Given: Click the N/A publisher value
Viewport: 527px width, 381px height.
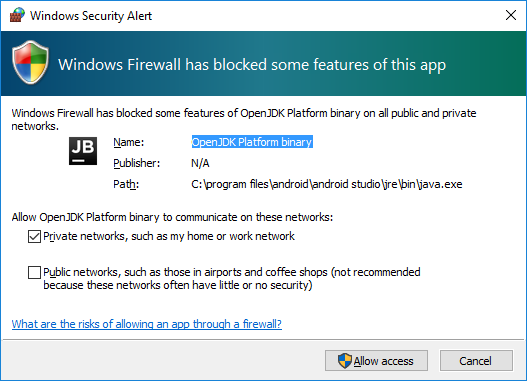Looking at the screenshot, I should click(x=200, y=163).
